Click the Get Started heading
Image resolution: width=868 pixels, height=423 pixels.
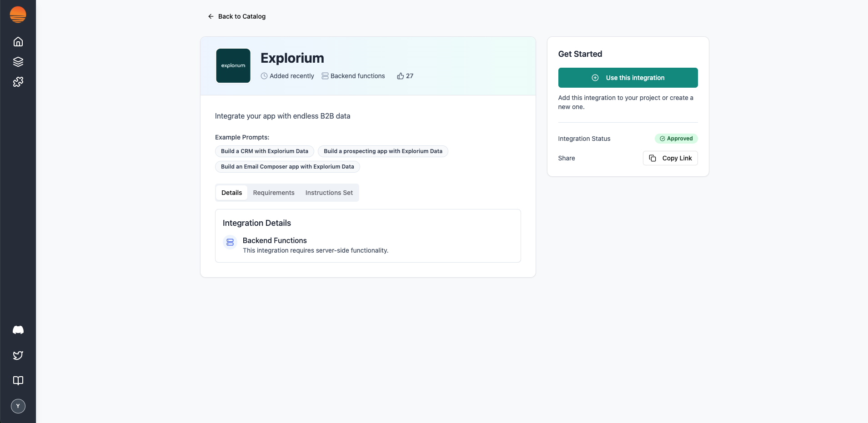click(580, 54)
